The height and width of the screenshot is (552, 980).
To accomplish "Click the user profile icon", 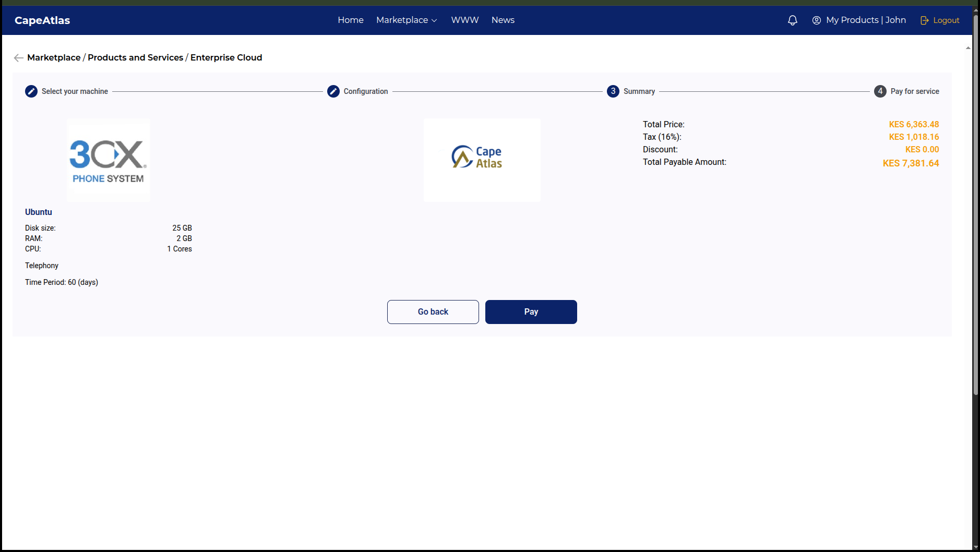I will pos(817,20).
